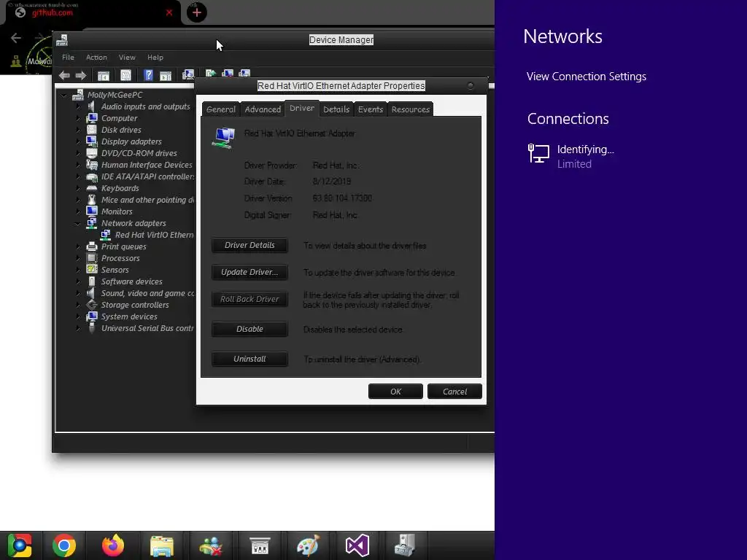The width and height of the screenshot is (747, 560).
Task: Toggle the show/hide console tree toolbar icon
Action: 104,75
